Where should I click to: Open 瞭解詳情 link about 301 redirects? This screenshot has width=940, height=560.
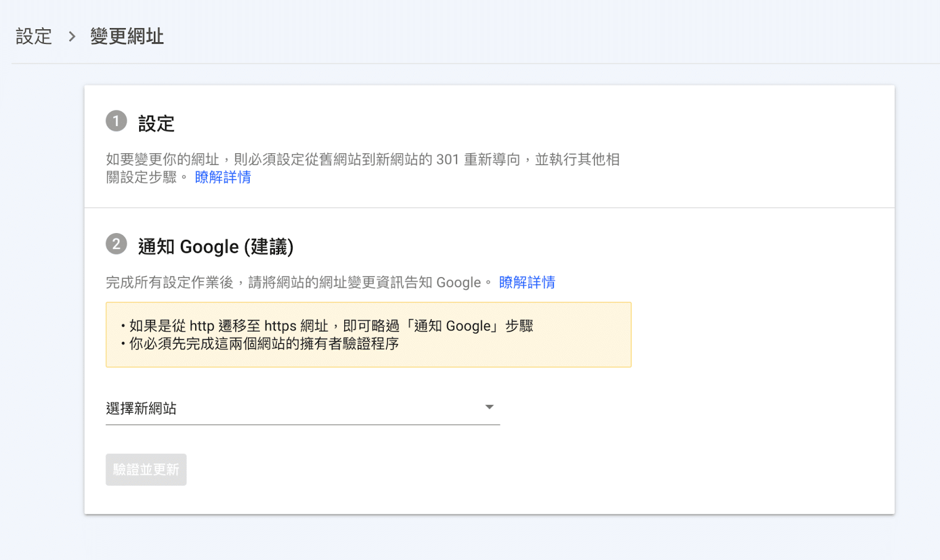click(223, 177)
